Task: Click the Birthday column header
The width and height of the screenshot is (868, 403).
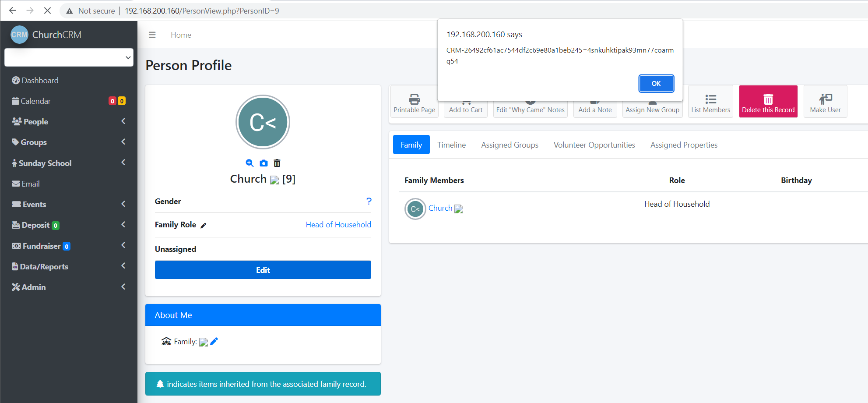Action: [796, 180]
